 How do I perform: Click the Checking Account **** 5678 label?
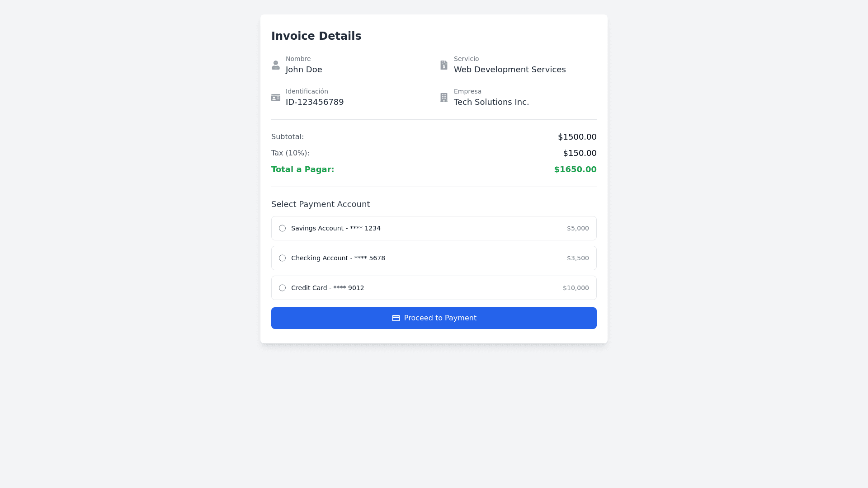tap(338, 258)
